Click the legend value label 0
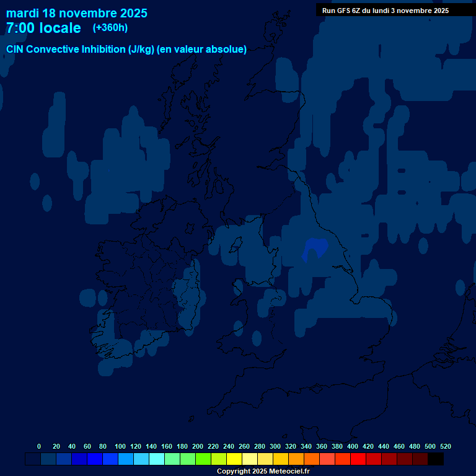This screenshot has height=476, width=476. pos(39,446)
